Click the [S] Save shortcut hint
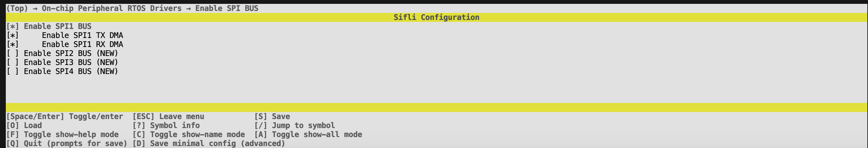Screen dimensions: 868x148 pos(272,116)
